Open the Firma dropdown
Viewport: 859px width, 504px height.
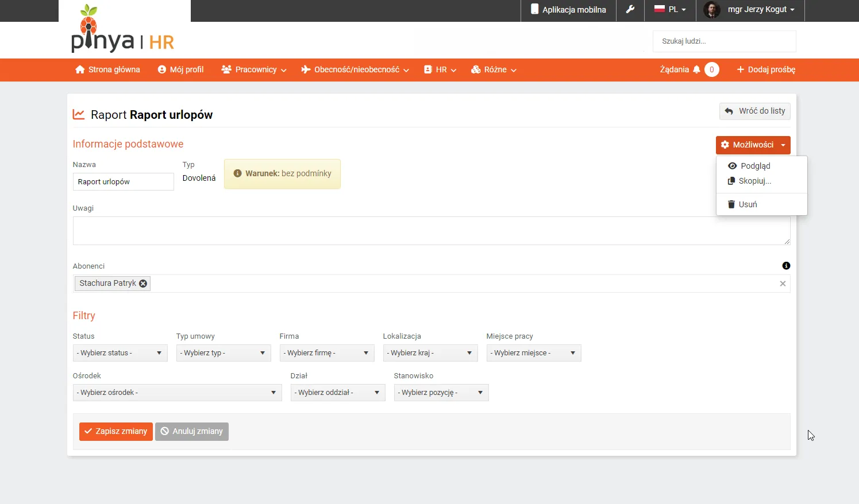click(327, 353)
